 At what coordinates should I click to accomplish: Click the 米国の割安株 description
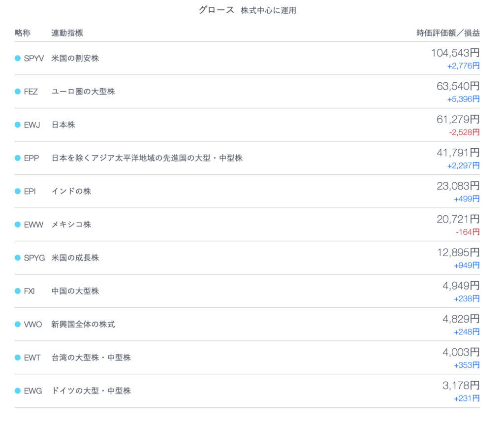(75, 58)
